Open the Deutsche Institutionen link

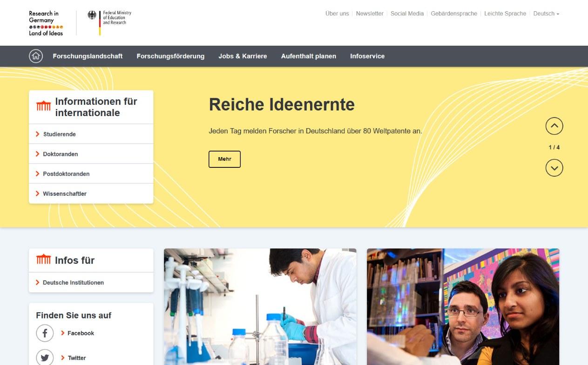coord(73,282)
